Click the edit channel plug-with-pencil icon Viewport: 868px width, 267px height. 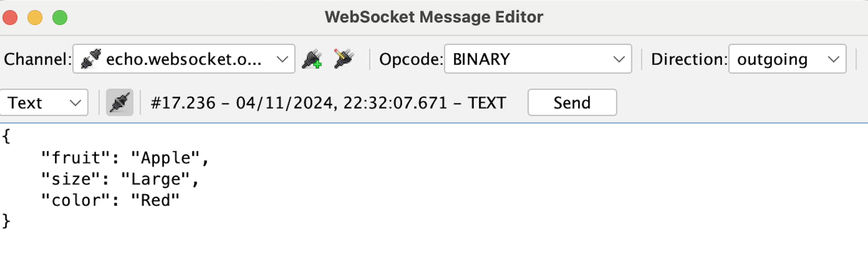(343, 59)
